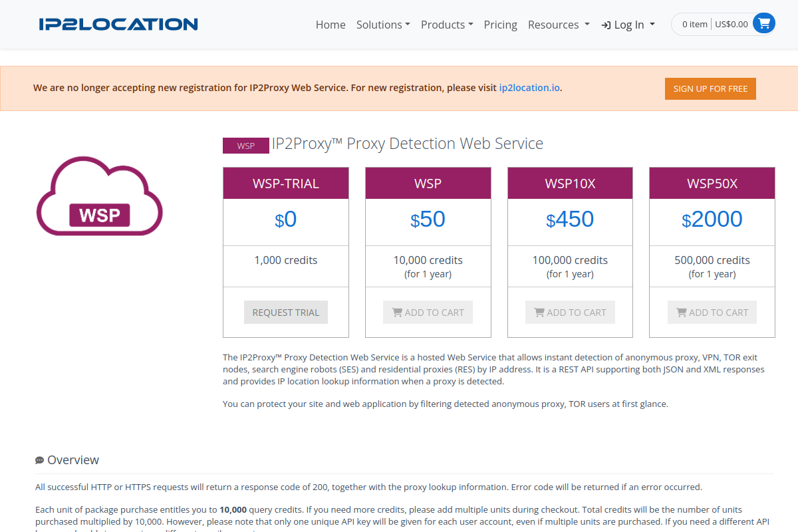Expand the Products dropdown menu
798x532 pixels.
447,25
